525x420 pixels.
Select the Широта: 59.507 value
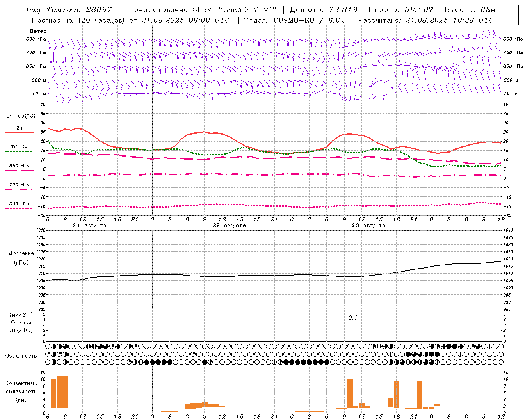(401, 10)
